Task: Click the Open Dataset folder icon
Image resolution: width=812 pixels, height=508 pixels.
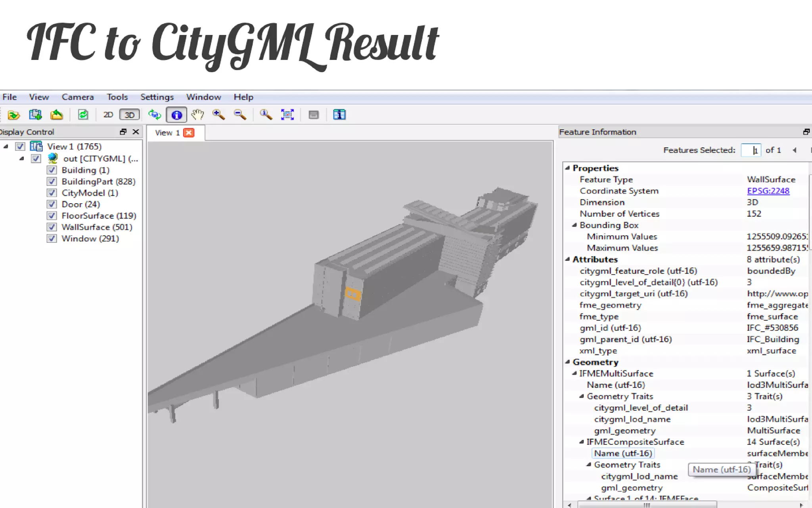Action: click(14, 115)
